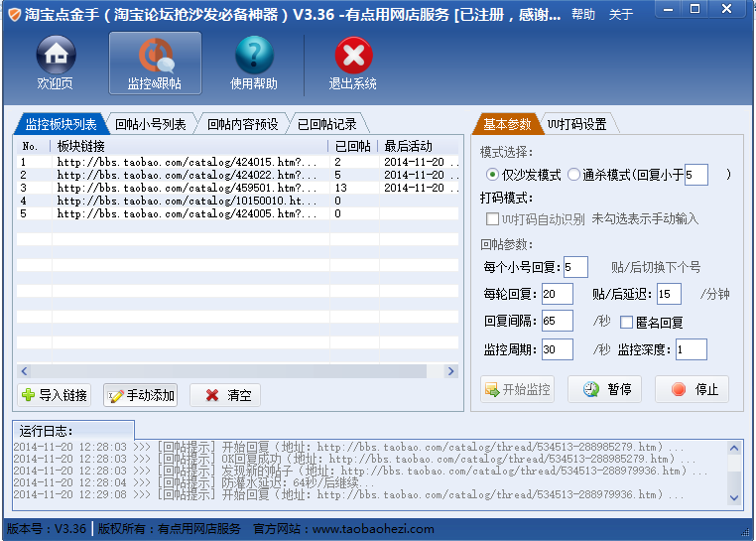Click 每个小号回复 input field
Screen dimensions: 756x541
tap(576, 267)
